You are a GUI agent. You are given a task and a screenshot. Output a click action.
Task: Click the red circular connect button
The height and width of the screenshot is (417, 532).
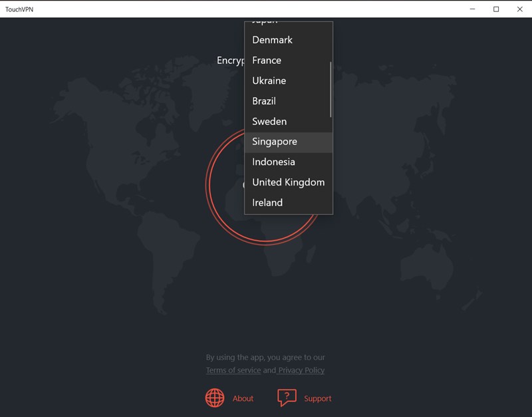[265, 185]
